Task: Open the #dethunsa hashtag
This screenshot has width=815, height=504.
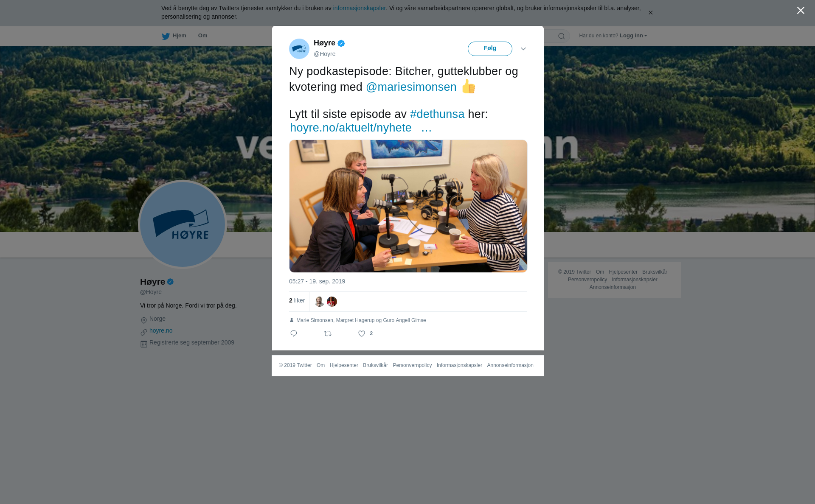Action: 437,114
